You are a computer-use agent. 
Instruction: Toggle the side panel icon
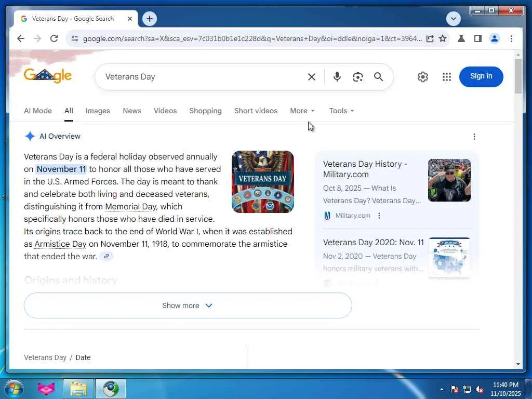(x=478, y=38)
